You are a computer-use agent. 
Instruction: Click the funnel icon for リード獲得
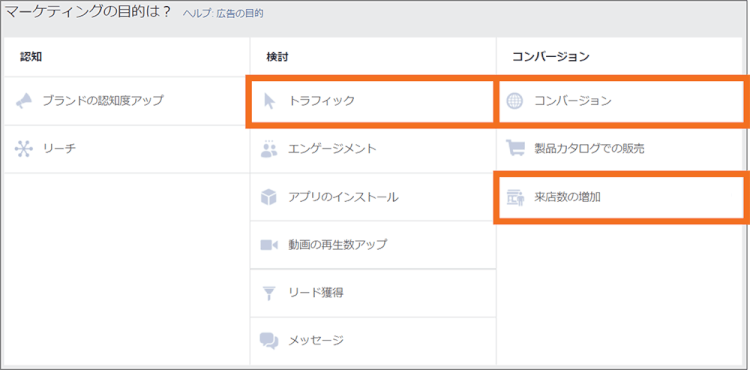[269, 293]
